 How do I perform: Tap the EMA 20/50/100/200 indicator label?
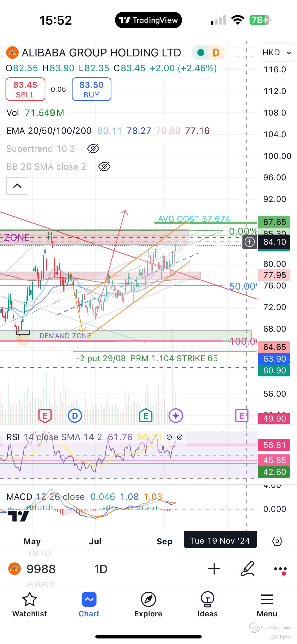coord(49,131)
